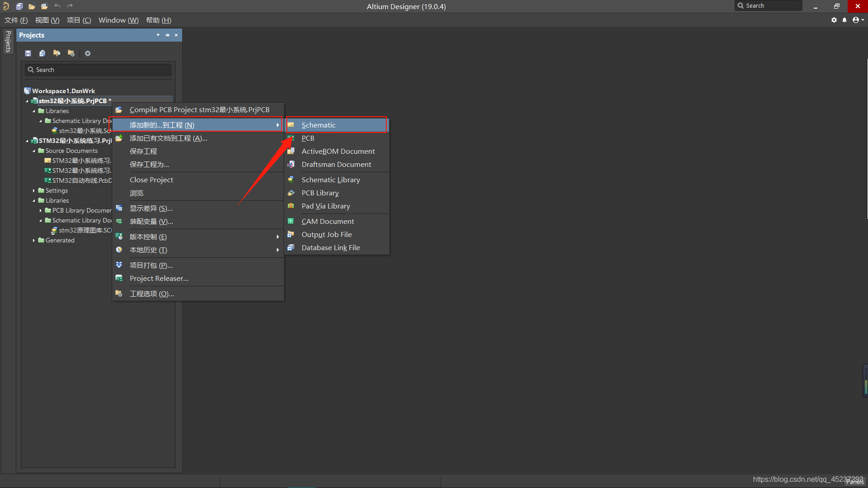Click the compile documents icon in Projects toolbar

point(42,53)
